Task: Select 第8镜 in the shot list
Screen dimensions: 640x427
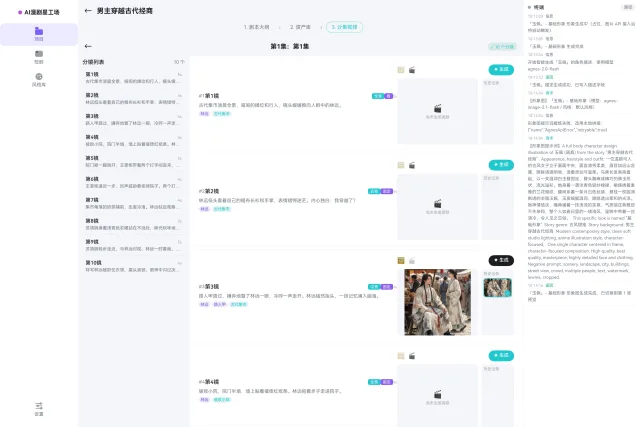Action: click(133, 224)
